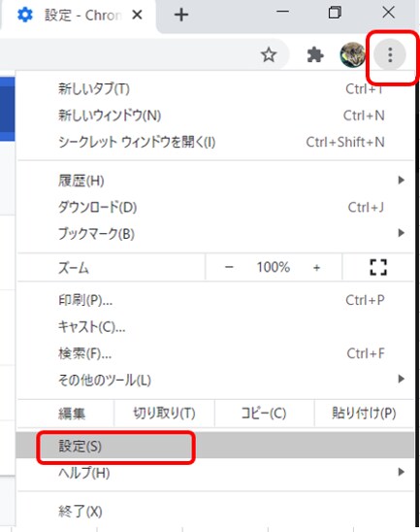The image size is (420, 532).
Task: Click 切り取り(T) in the edit row
Action: click(164, 414)
